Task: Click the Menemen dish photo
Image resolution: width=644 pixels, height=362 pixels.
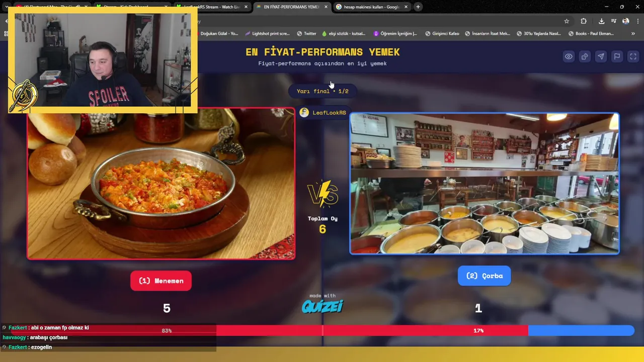Action: pos(161,184)
